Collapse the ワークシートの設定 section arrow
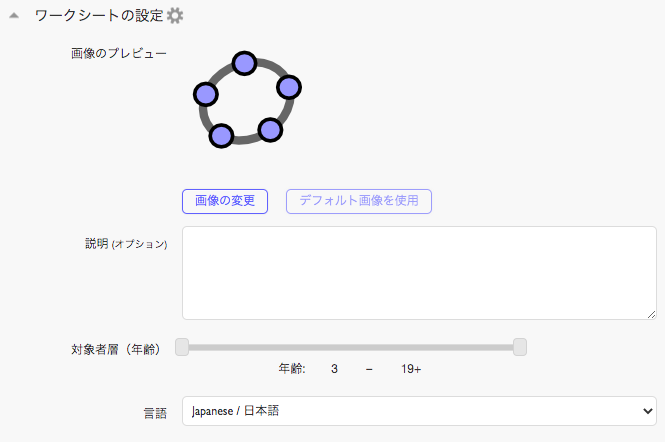The image size is (665, 442). click(14, 16)
